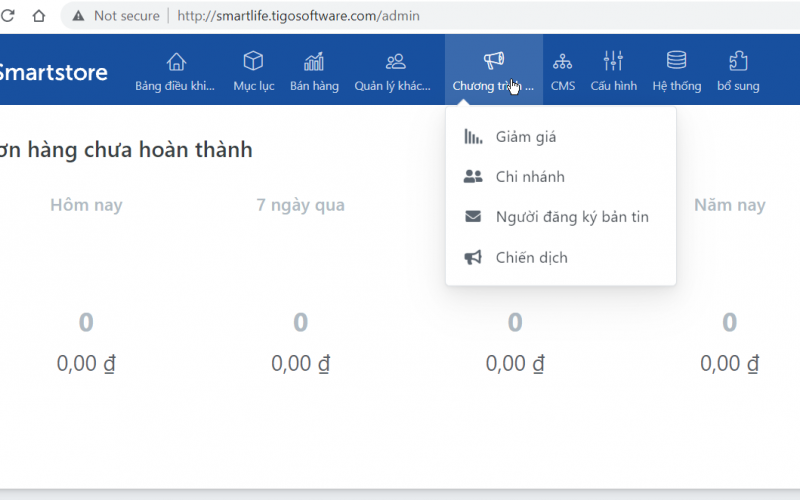Open the Mục lục menu label
The width and height of the screenshot is (800, 500).
point(254,86)
